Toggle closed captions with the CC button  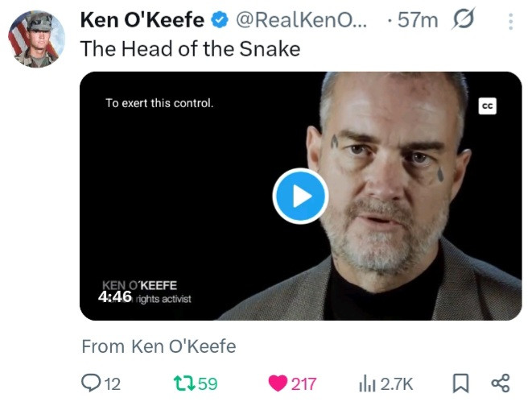click(487, 106)
